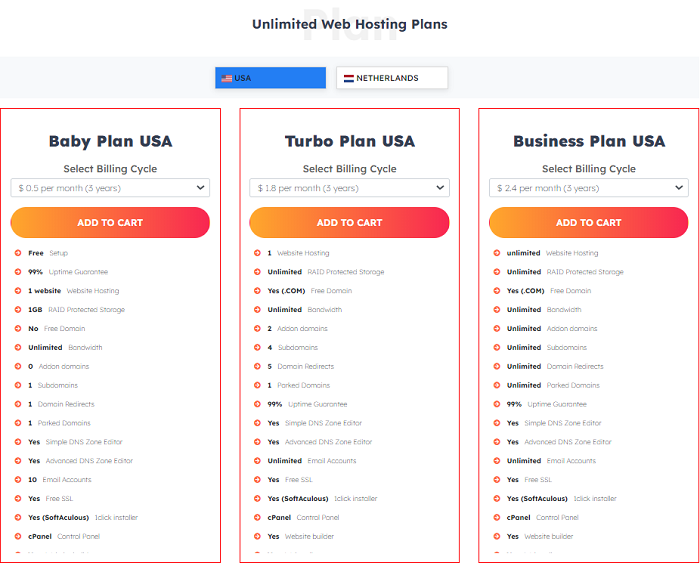Click the Baby Plan USA heading
700x566 pixels.
pyautogui.click(x=110, y=141)
